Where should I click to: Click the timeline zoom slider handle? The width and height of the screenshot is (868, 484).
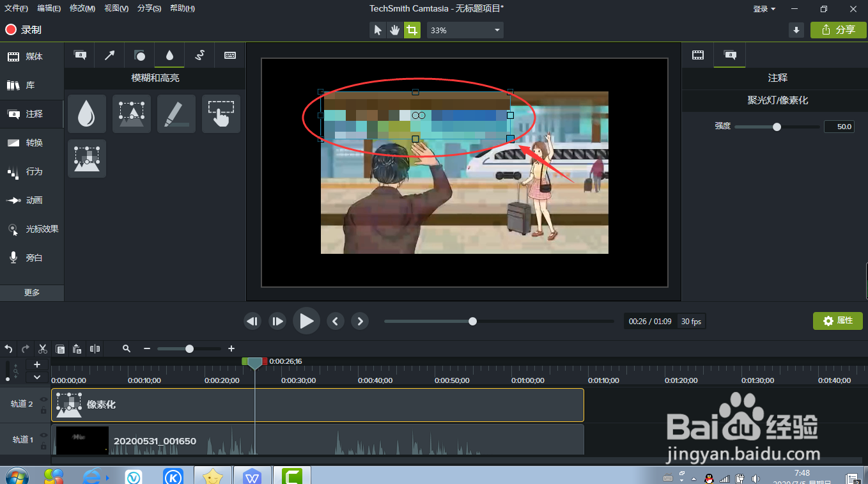tap(189, 348)
